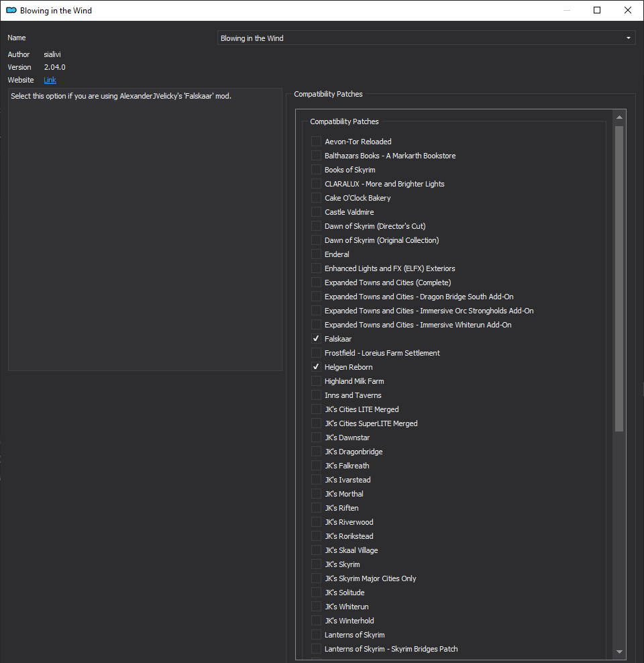This screenshot has width=644, height=663.
Task: Tick the Highland Milk Farm checkbox
Action: 316,381
